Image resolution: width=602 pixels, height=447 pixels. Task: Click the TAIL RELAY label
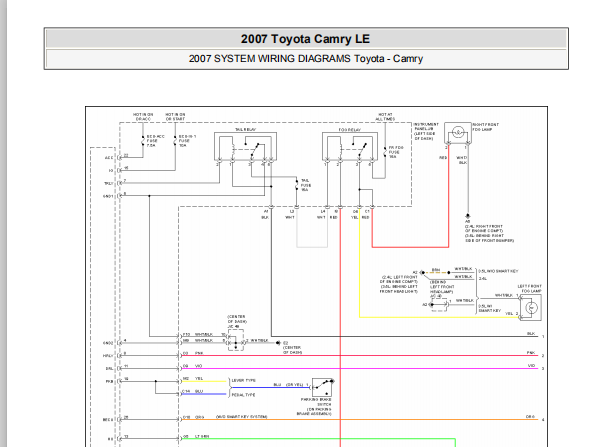[245, 130]
